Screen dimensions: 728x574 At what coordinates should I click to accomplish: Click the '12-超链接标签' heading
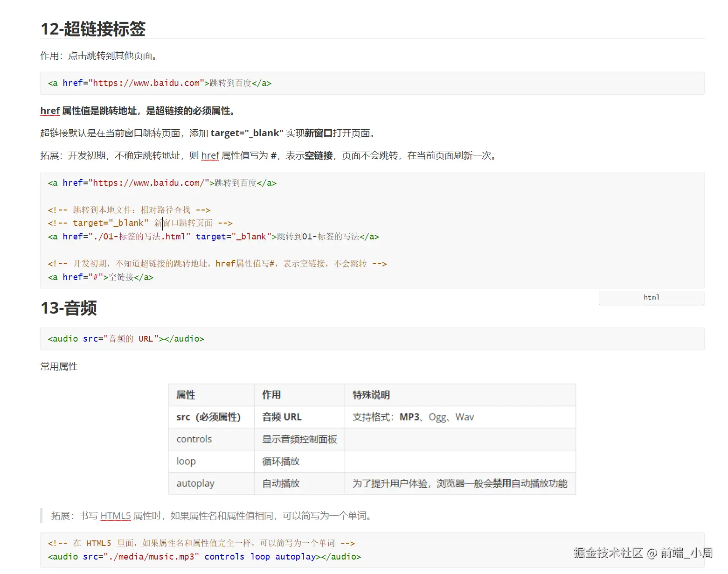93,29
